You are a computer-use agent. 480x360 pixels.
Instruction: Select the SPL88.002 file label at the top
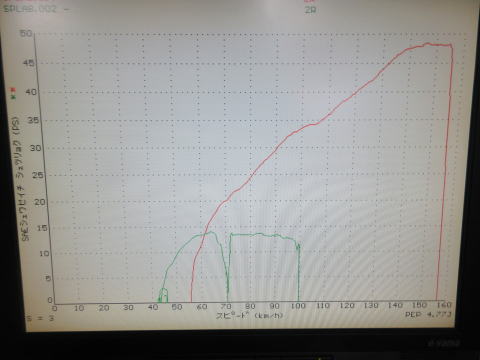[30, 8]
